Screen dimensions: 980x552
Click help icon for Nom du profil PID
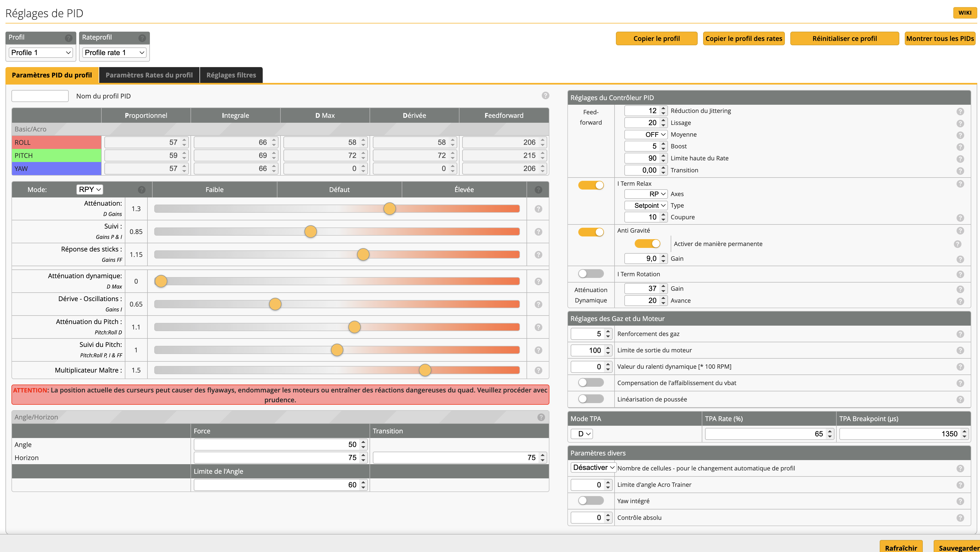(545, 95)
